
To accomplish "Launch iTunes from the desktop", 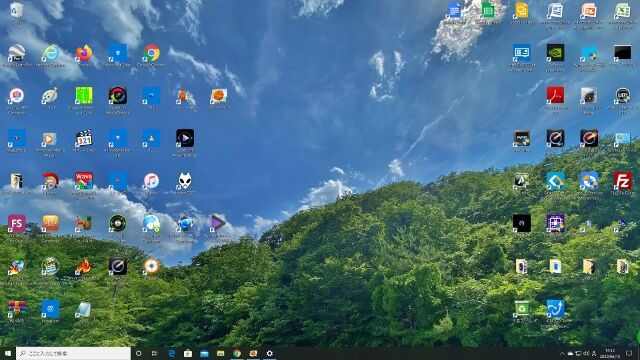I will [x=151, y=181].
